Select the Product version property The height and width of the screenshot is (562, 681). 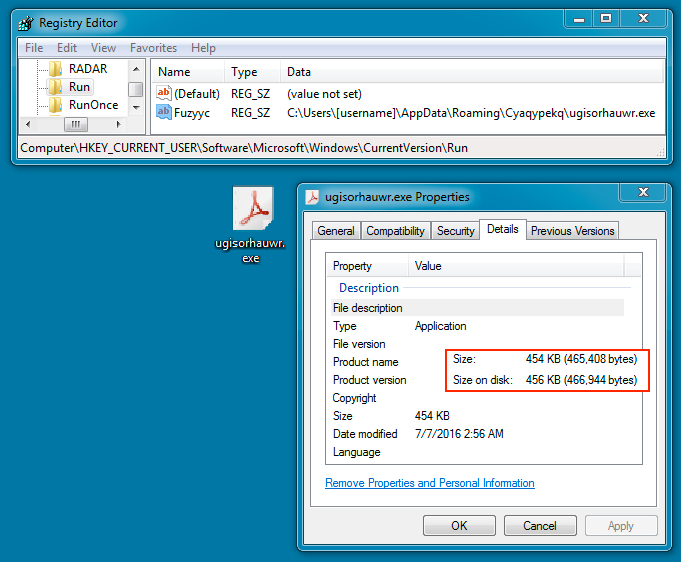pos(369,380)
